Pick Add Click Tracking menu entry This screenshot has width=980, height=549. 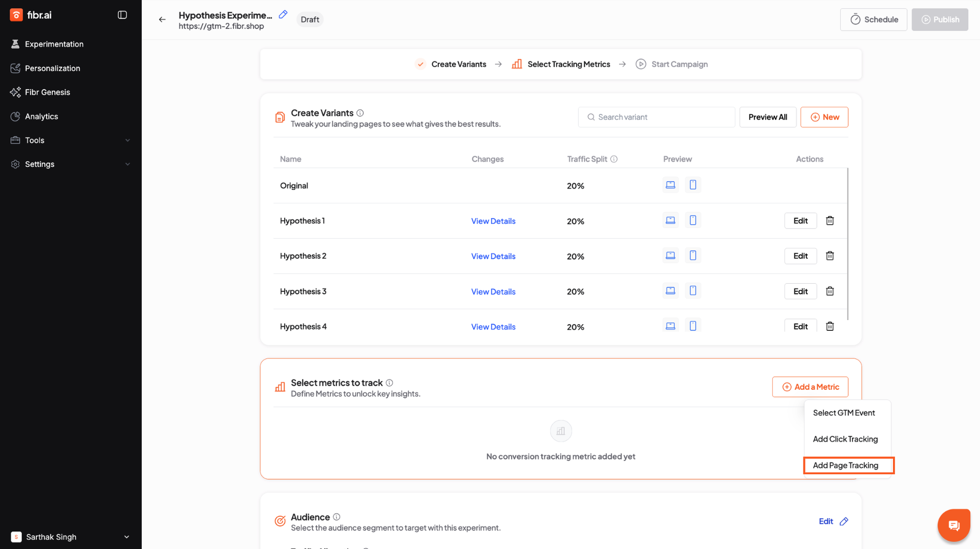pyautogui.click(x=845, y=439)
